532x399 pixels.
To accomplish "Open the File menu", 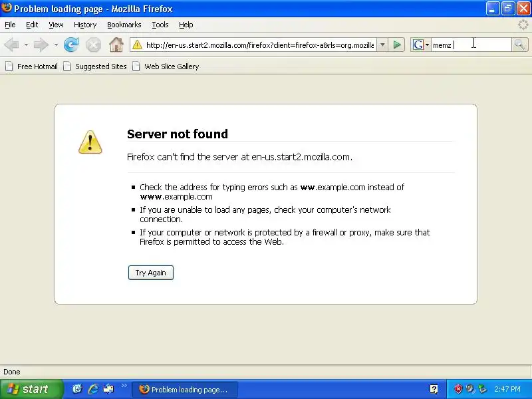I will (10, 25).
